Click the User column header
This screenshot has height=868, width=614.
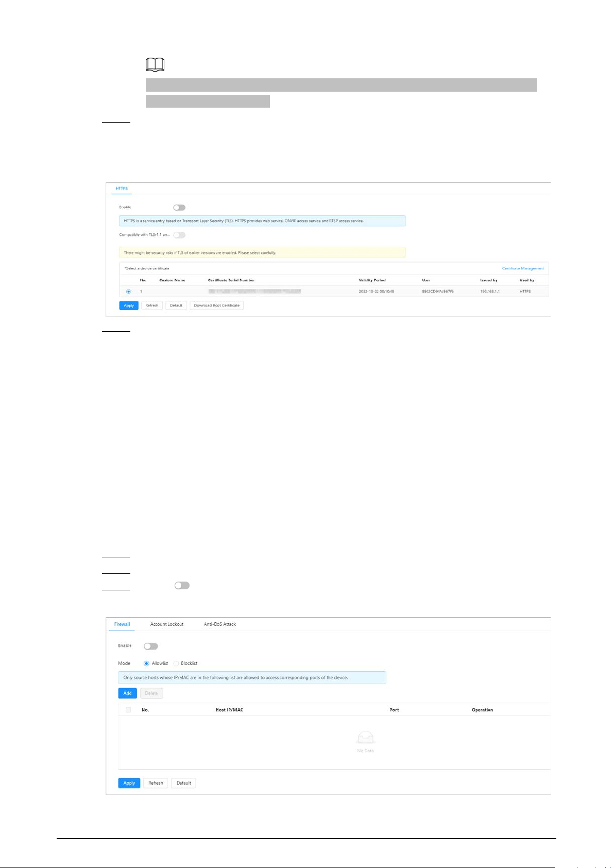[426, 280]
